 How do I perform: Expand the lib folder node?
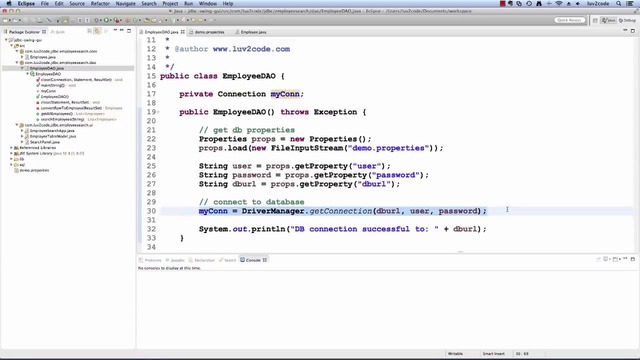pos(11,159)
